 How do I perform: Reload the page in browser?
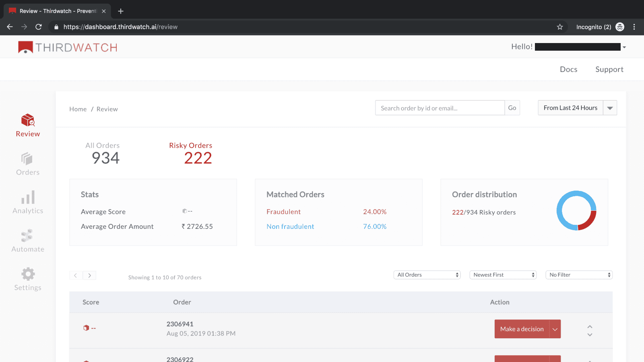(39, 27)
